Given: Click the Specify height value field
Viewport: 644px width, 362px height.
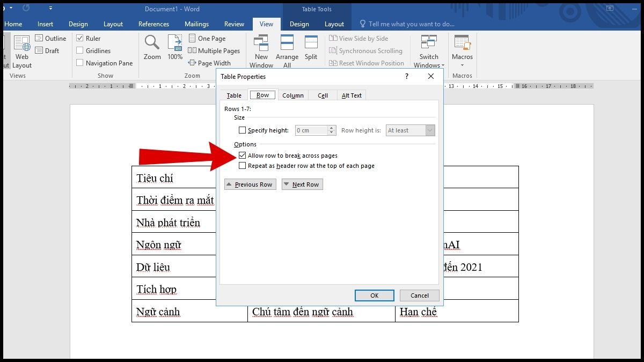Looking at the screenshot, I should (311, 130).
